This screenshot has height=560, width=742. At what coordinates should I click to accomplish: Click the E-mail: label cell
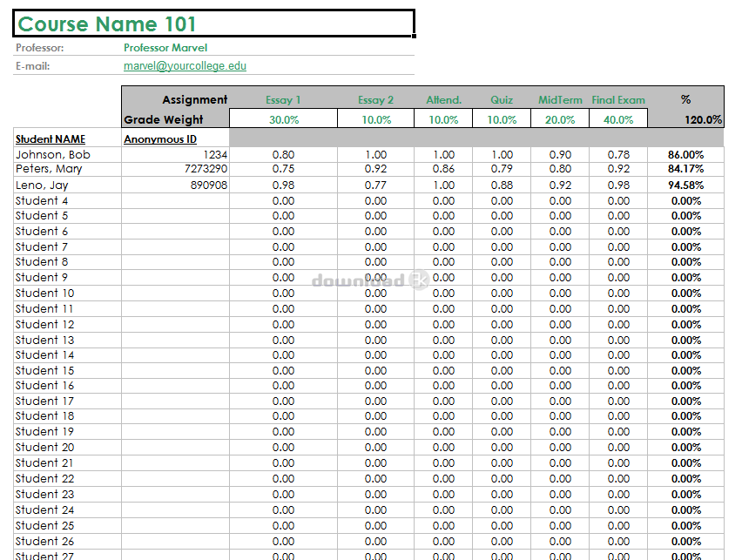tap(32, 66)
